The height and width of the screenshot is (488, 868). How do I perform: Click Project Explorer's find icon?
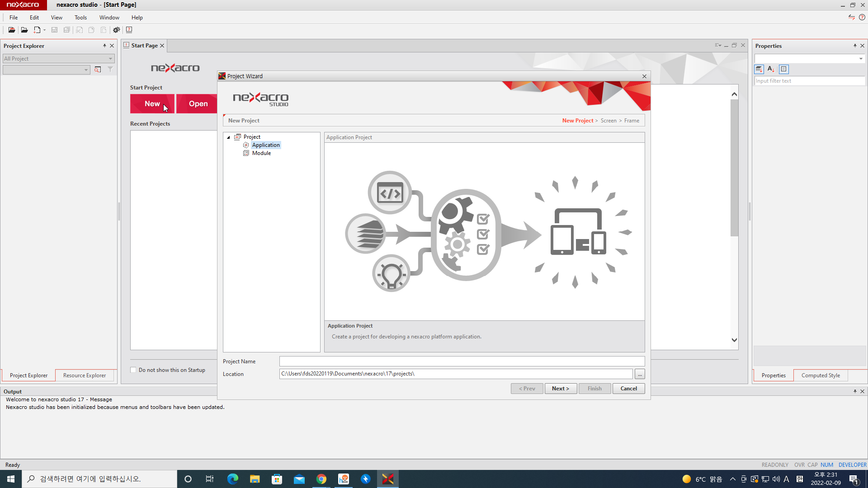[98, 70]
